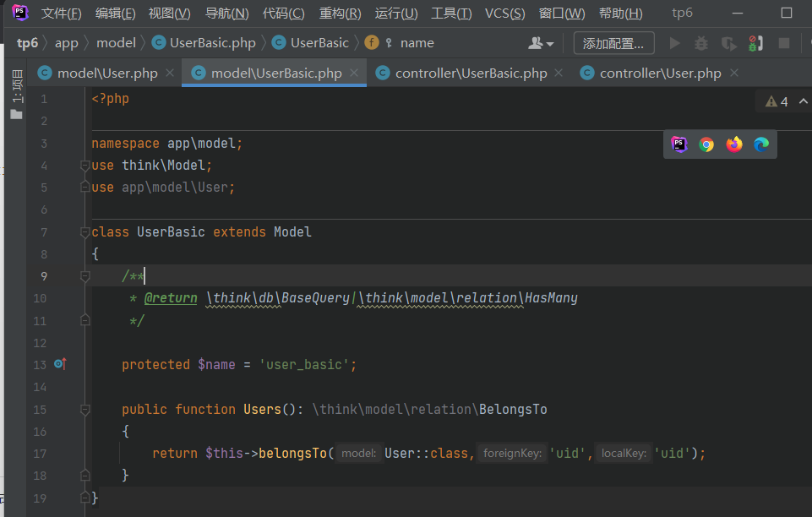812x517 pixels.
Task: Click the overriding property gutter icon line 13
Action: (60, 364)
